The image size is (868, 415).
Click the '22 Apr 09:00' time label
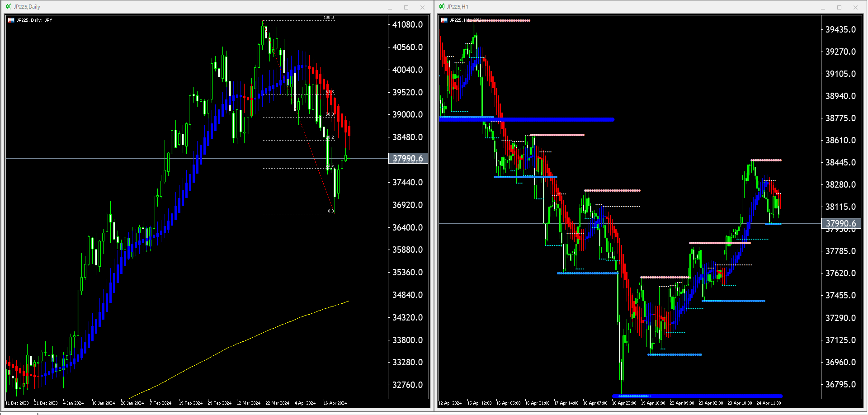pyautogui.click(x=682, y=403)
